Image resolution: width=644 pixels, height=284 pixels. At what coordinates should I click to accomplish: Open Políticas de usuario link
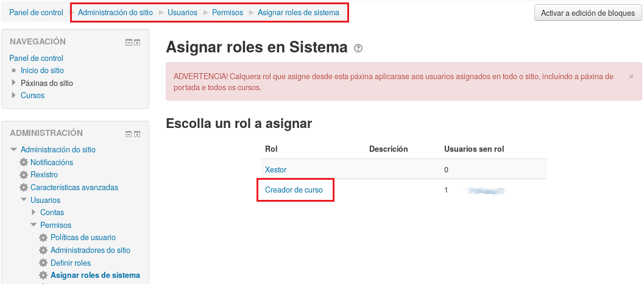pyautogui.click(x=83, y=238)
